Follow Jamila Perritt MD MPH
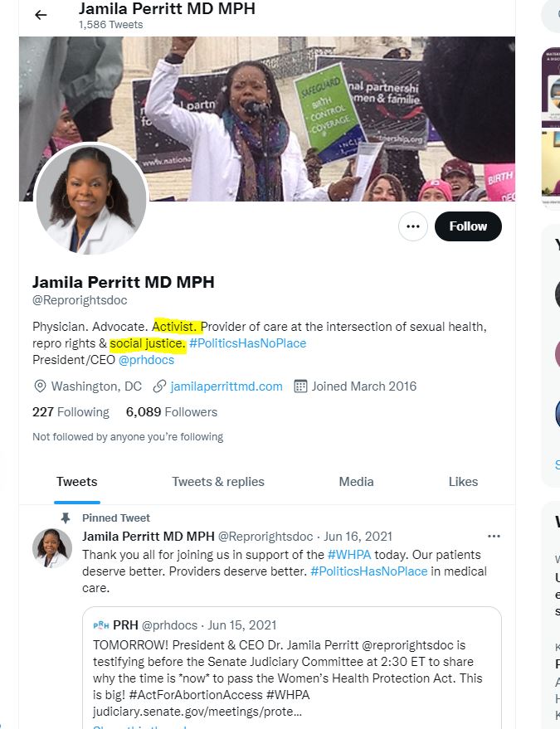The height and width of the screenshot is (729, 560). tap(468, 226)
